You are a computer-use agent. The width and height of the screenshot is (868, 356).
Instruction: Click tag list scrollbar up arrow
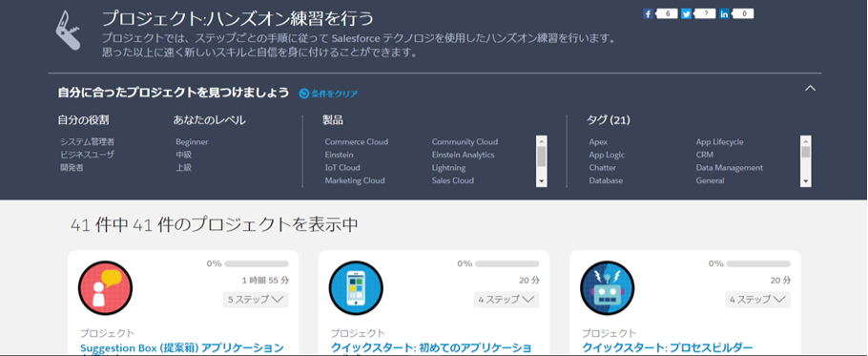click(x=806, y=140)
